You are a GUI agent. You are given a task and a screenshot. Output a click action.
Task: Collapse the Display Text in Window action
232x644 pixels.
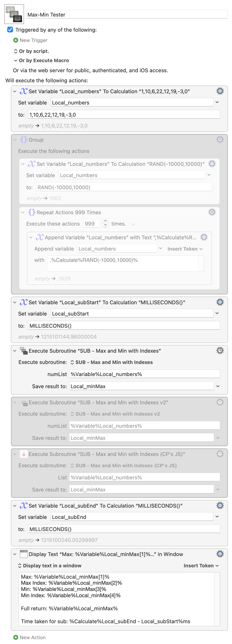(x=15, y=554)
